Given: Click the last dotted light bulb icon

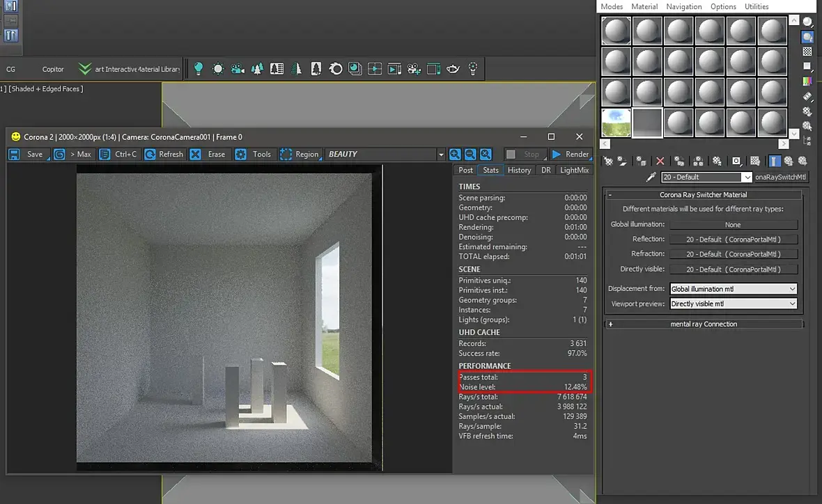Looking at the screenshot, I should point(473,69).
